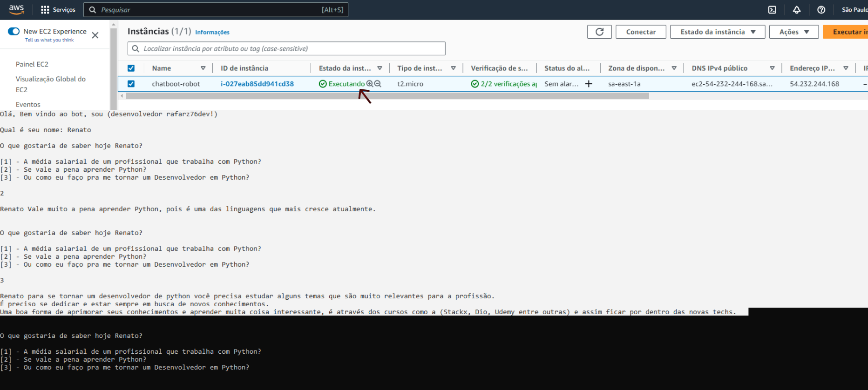Open São Paulo region selector
This screenshot has width=868, height=390.
coord(854,10)
